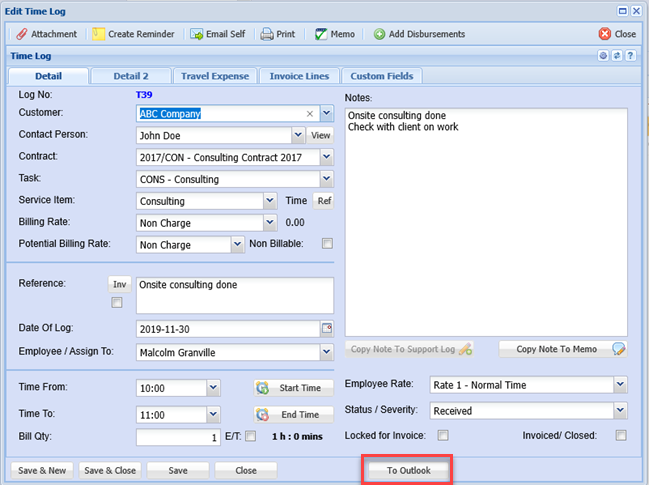
Task: Click the To Outlook button
Action: (x=408, y=470)
